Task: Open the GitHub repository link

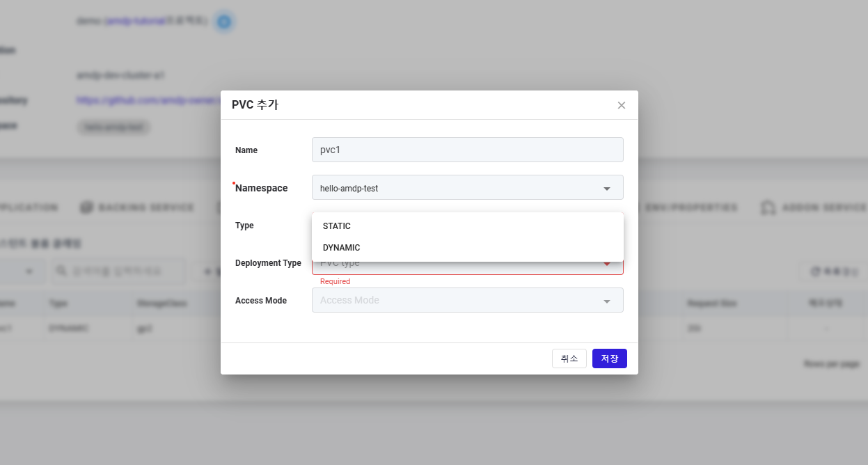Action: click(148, 100)
